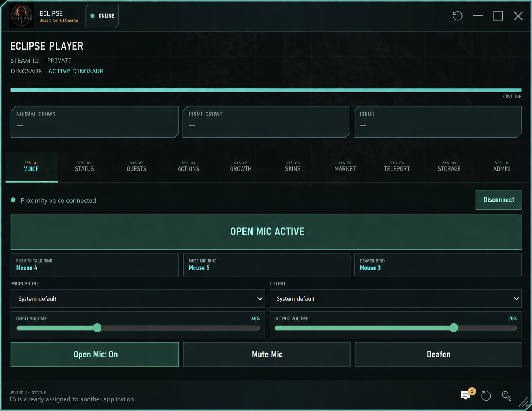This screenshot has width=532, height=411.
Task: Toggle Mute Mic
Action: coord(266,354)
